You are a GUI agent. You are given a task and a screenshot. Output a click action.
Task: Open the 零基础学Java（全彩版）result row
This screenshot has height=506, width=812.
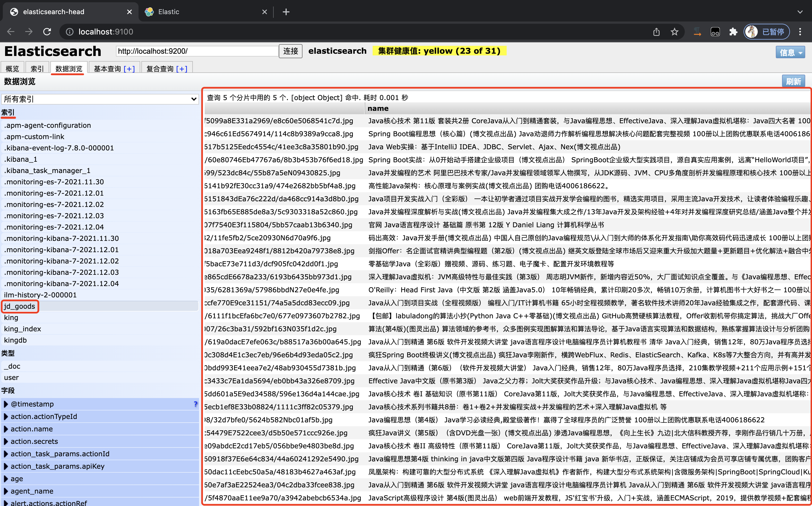507,264
